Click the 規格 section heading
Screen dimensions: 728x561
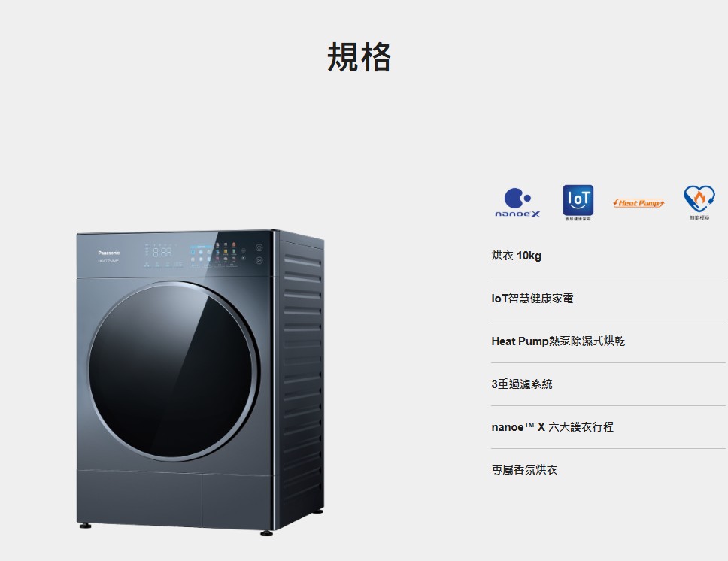[x=359, y=56]
